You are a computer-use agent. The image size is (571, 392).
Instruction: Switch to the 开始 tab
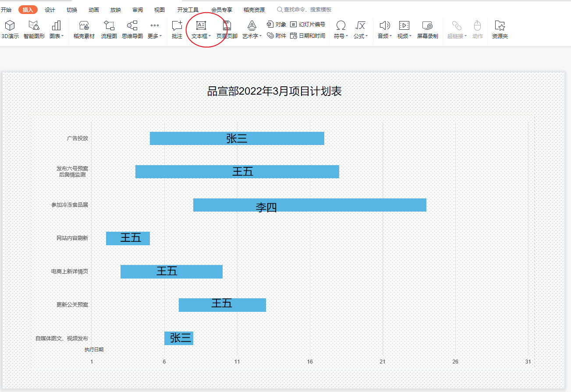[6, 10]
